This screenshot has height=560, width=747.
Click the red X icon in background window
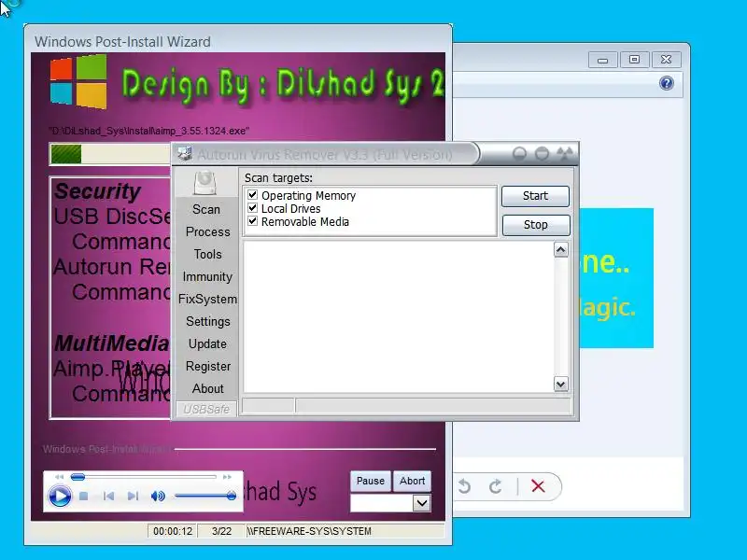(538, 486)
